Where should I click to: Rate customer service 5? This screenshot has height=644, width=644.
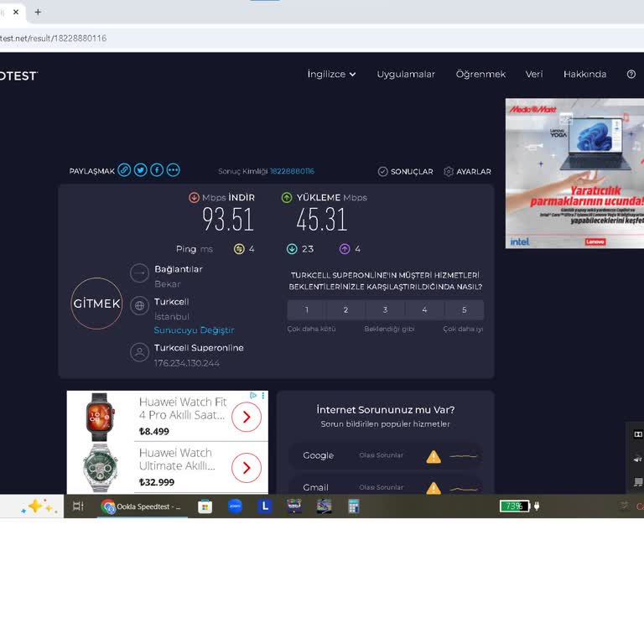pyautogui.click(x=464, y=310)
